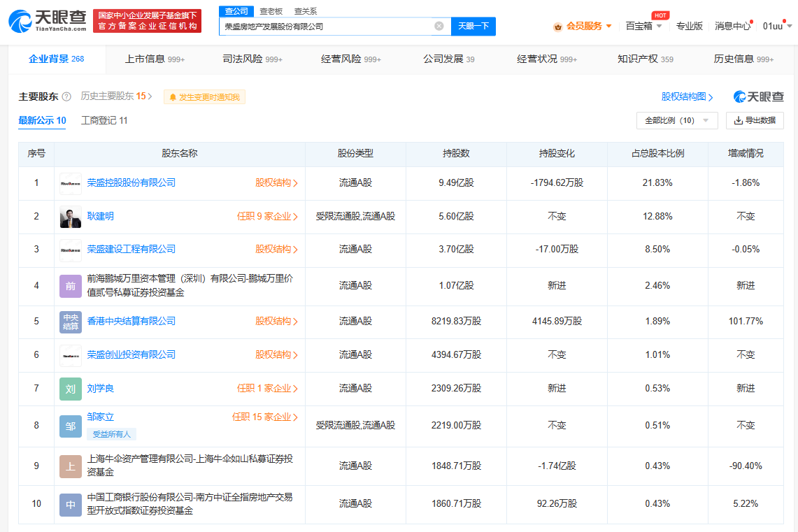Click the download icon in 导出数据
This screenshot has height=532, width=798.
click(x=738, y=120)
